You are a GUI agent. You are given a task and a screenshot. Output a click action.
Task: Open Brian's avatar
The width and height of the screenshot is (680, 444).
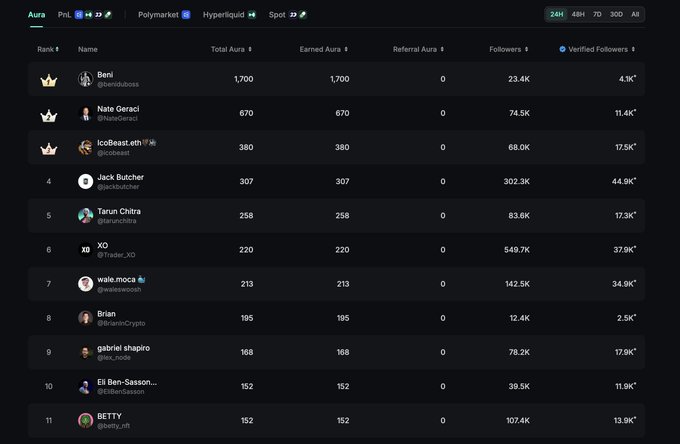point(85,318)
